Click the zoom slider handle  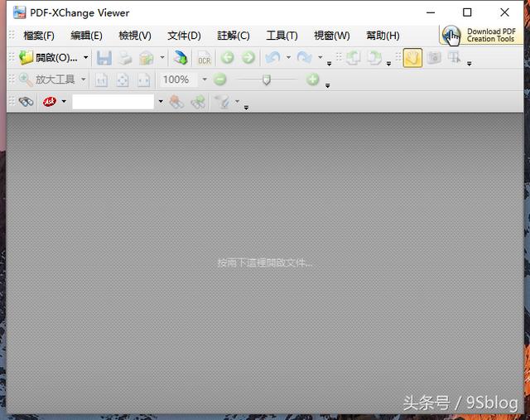267,80
